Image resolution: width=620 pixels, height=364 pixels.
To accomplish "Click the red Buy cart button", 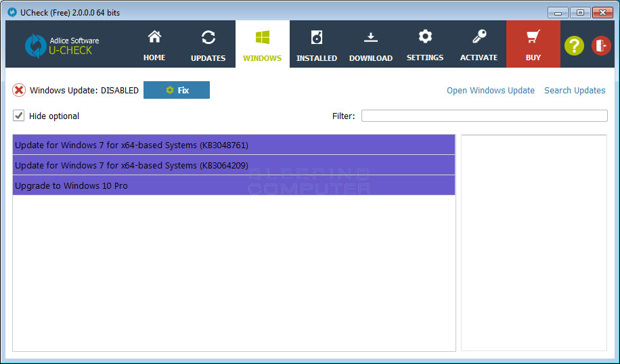I will point(533,44).
